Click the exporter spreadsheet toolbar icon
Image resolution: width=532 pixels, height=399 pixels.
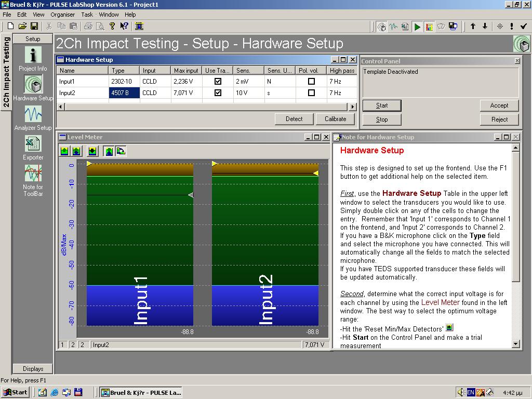click(x=405, y=26)
